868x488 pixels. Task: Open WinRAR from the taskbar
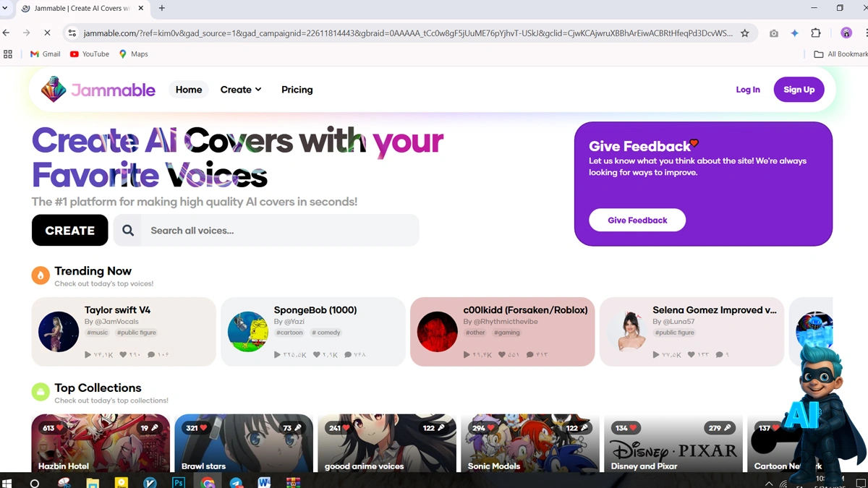pos(293,482)
